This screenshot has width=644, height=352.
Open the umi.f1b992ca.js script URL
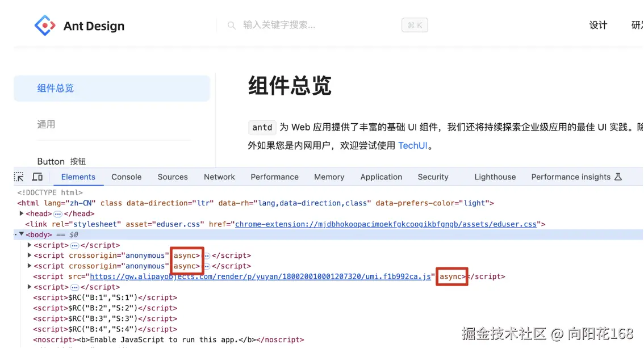point(260,277)
